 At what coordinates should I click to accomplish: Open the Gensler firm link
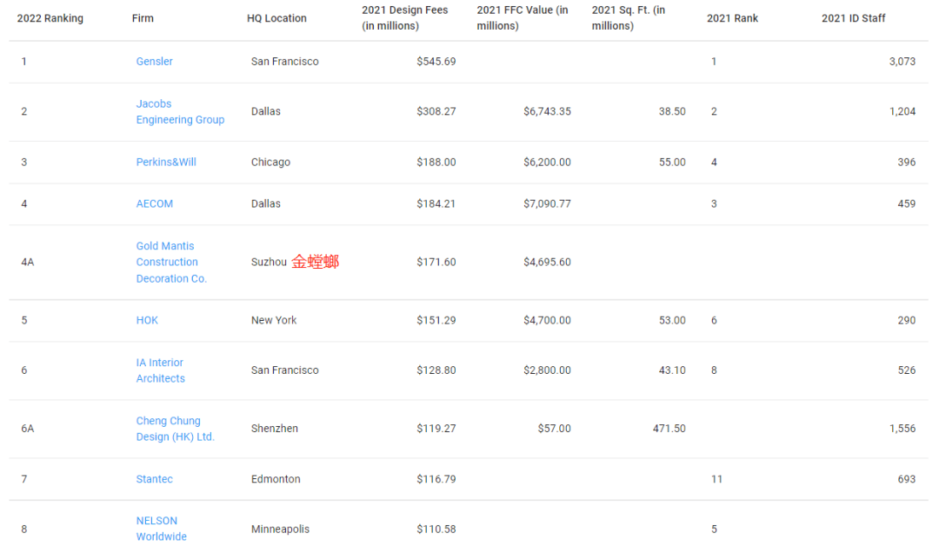click(154, 62)
